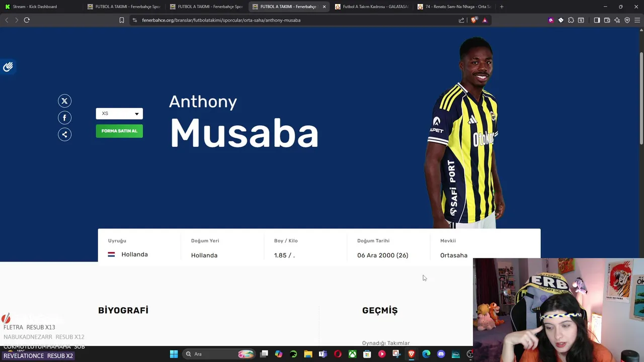Open Task View in taskbar
644x362 pixels.
point(264,354)
